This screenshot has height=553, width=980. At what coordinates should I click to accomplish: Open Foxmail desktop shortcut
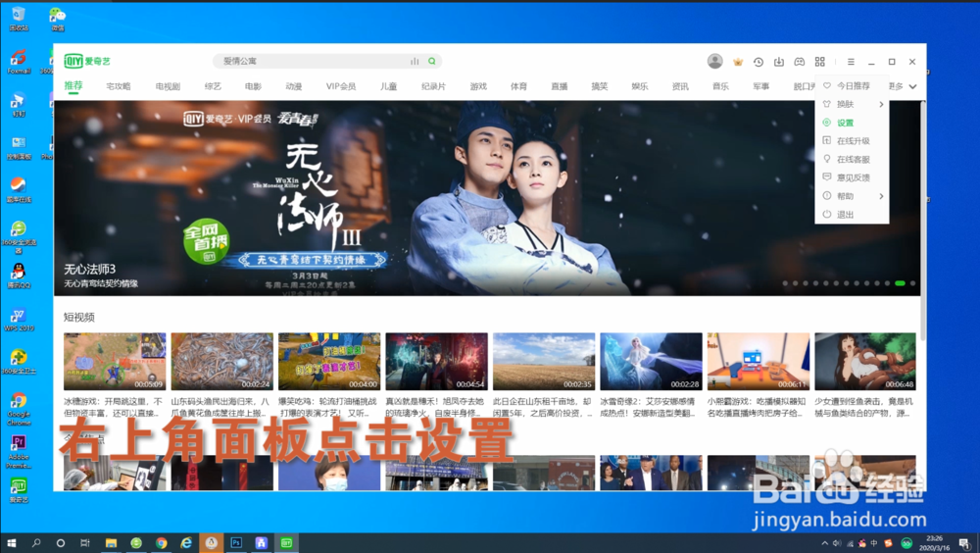coord(19,62)
